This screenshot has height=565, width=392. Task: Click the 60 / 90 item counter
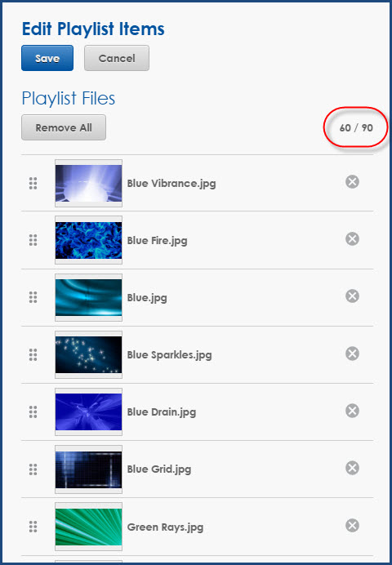click(x=356, y=127)
